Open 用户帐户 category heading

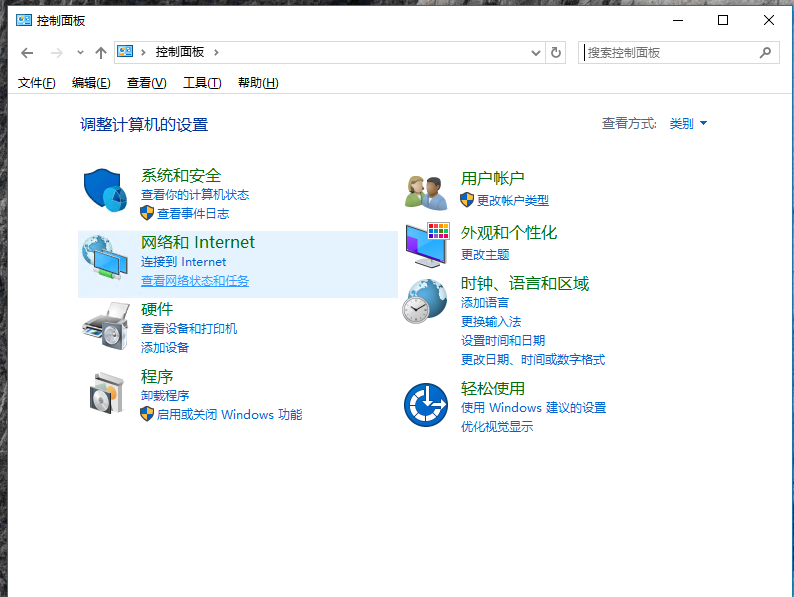point(492,178)
